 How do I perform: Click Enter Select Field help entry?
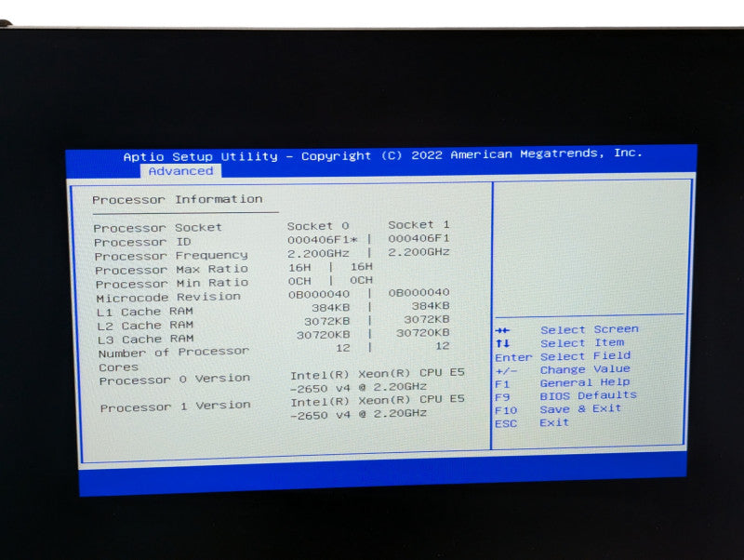(563, 356)
